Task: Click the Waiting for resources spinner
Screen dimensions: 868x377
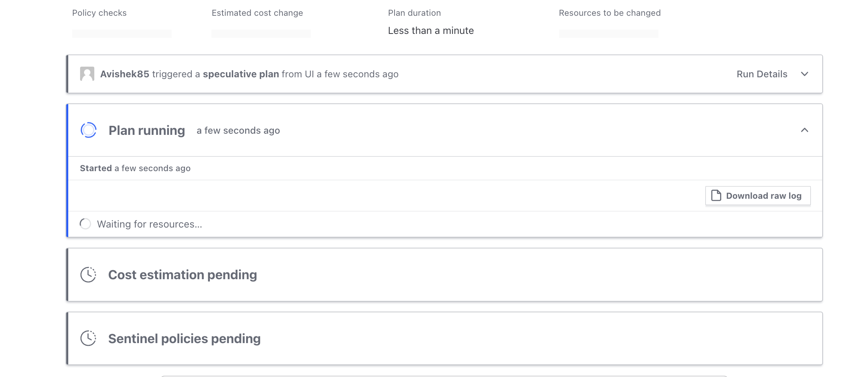Action: (85, 224)
